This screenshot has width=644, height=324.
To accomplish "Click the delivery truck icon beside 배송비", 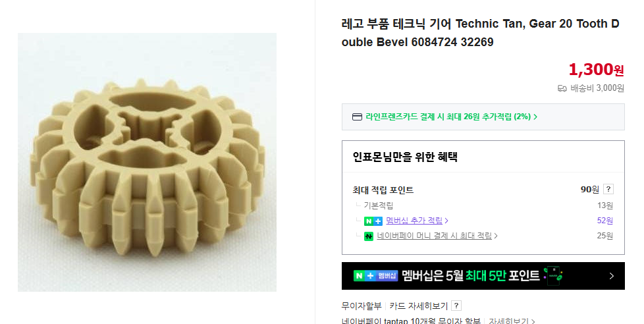I will [562, 88].
